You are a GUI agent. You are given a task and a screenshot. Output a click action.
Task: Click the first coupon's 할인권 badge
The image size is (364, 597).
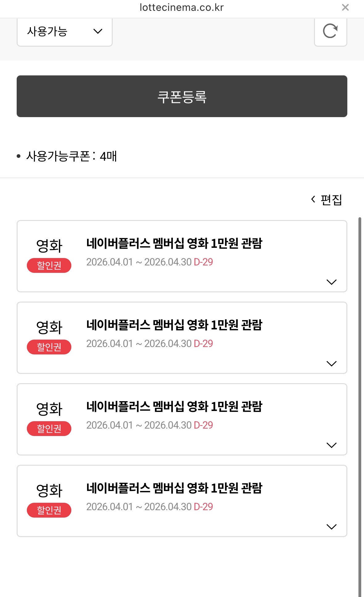(49, 265)
